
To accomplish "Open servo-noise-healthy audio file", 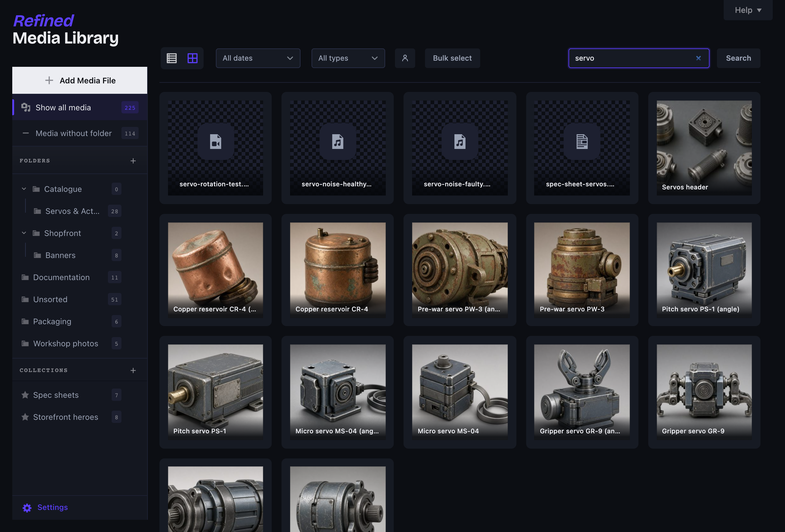I will pos(337,148).
